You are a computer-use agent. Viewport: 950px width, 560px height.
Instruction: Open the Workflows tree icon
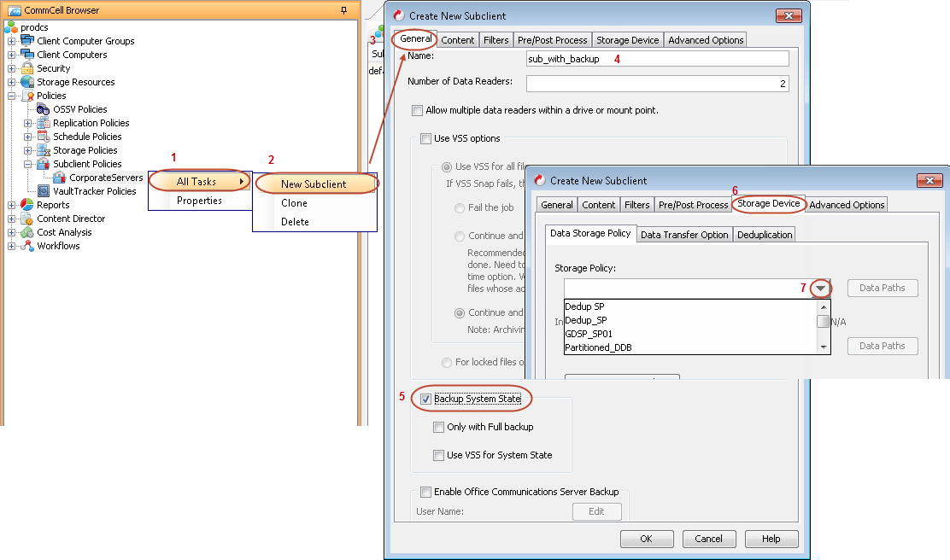26,246
